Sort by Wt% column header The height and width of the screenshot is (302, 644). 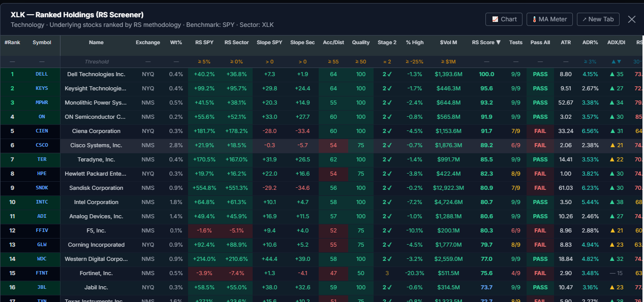click(x=176, y=43)
